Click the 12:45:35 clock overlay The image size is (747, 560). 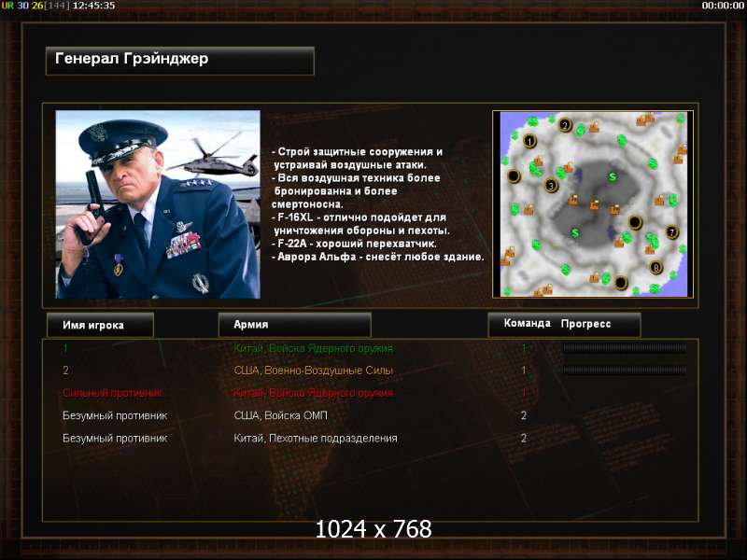pyautogui.click(x=93, y=6)
